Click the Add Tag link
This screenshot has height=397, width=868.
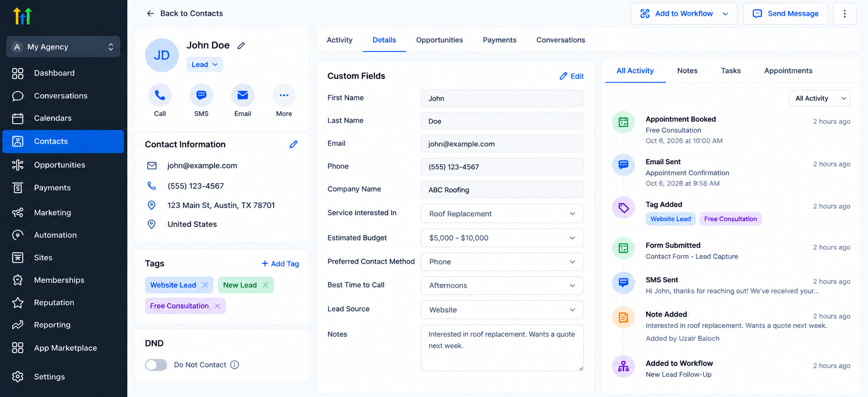(280, 264)
